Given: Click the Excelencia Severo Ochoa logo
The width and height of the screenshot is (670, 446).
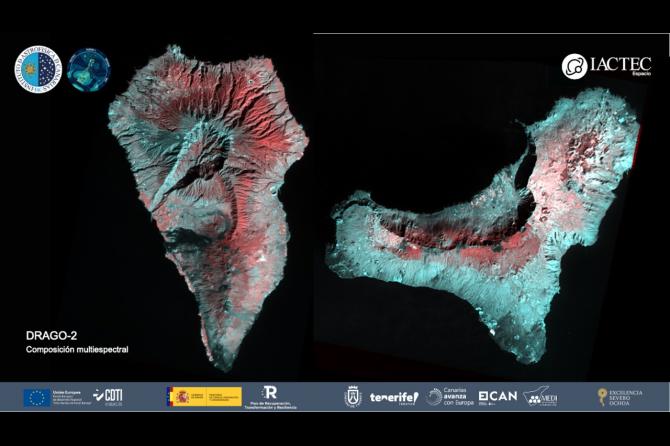Looking at the screenshot, I should (620, 397).
